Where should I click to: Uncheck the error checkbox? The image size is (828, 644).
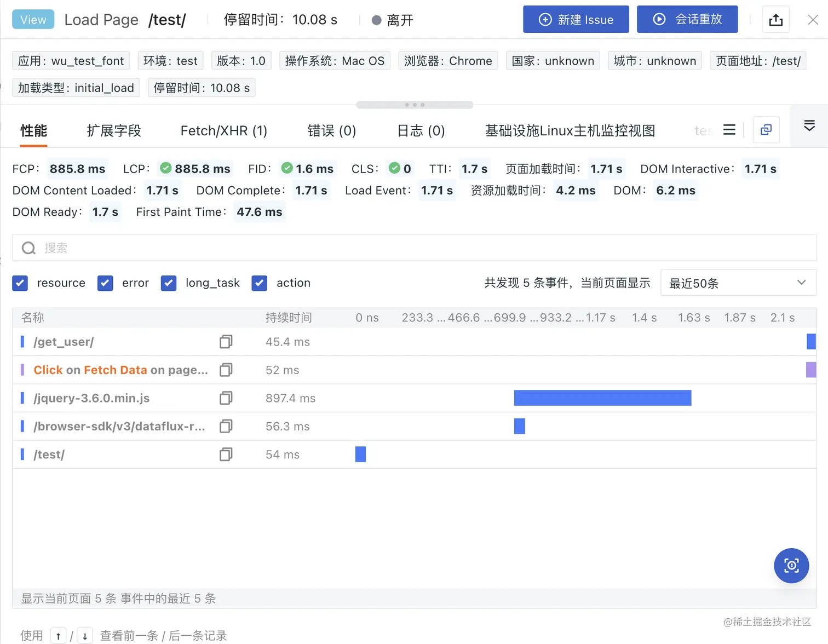point(105,283)
